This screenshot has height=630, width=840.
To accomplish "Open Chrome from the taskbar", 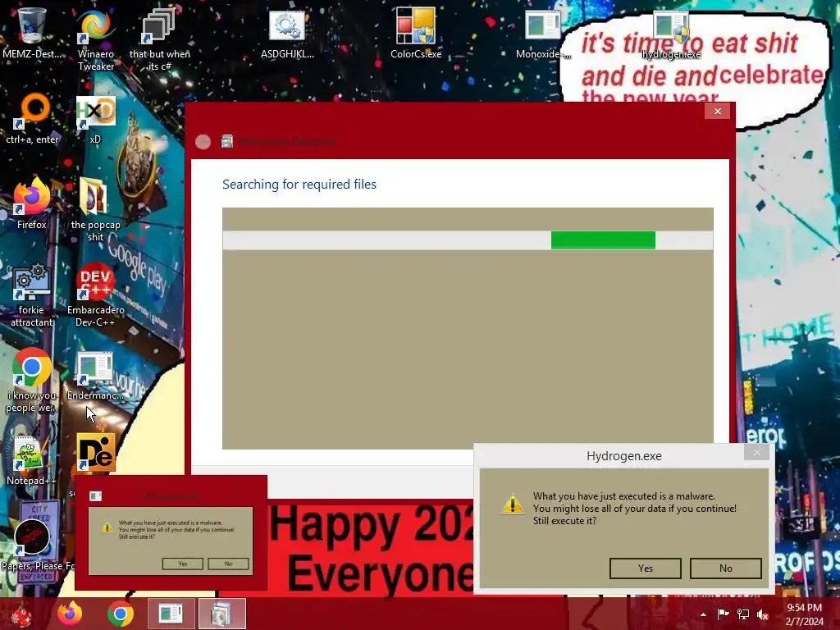I will [121, 614].
